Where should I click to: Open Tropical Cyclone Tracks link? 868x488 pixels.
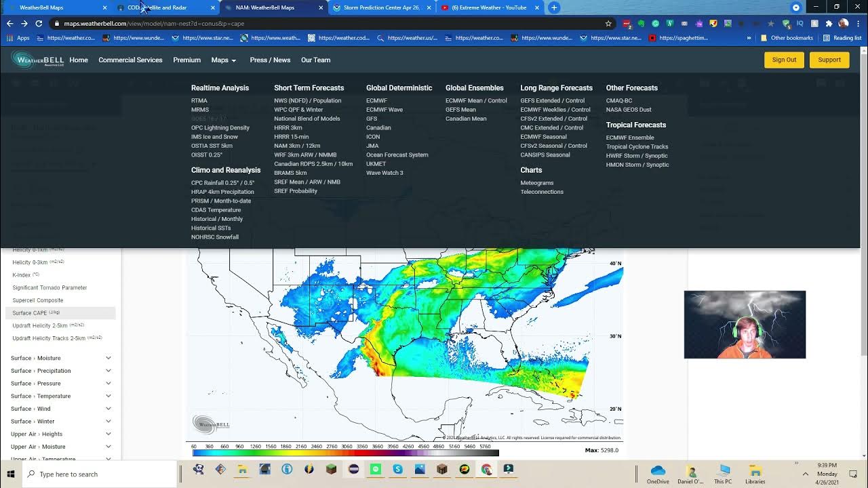coord(637,146)
